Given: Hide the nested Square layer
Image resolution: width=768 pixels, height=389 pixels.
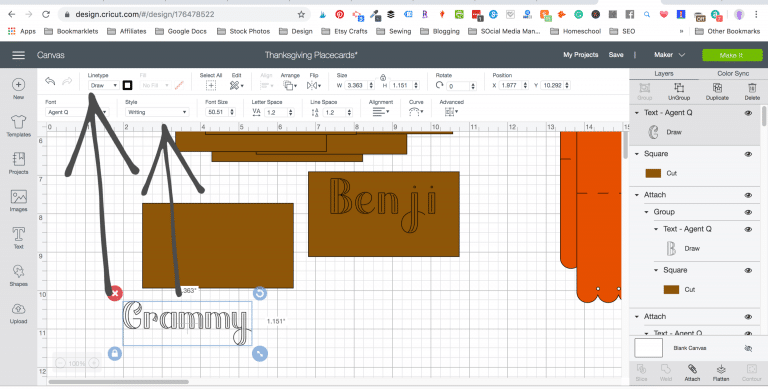Looking at the screenshot, I should pos(748,270).
